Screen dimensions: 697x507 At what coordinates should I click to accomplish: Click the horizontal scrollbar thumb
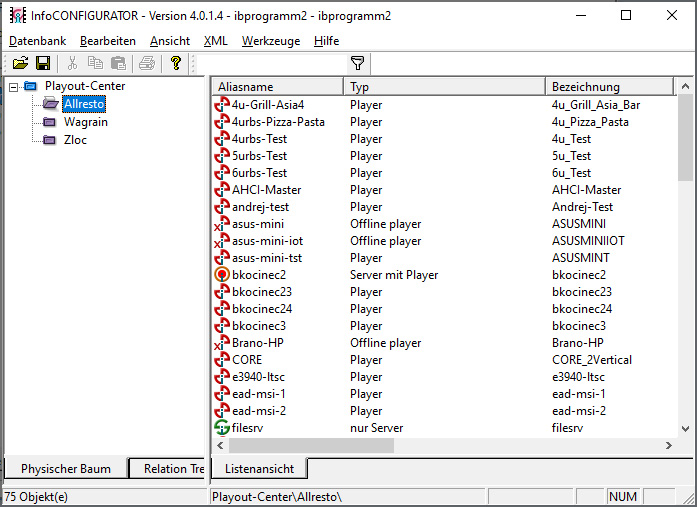pos(311,445)
